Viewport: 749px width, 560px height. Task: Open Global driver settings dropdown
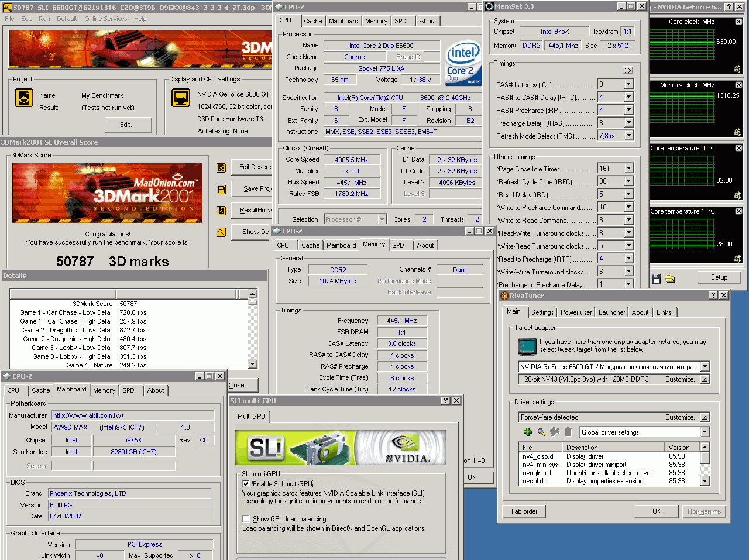tap(705, 432)
